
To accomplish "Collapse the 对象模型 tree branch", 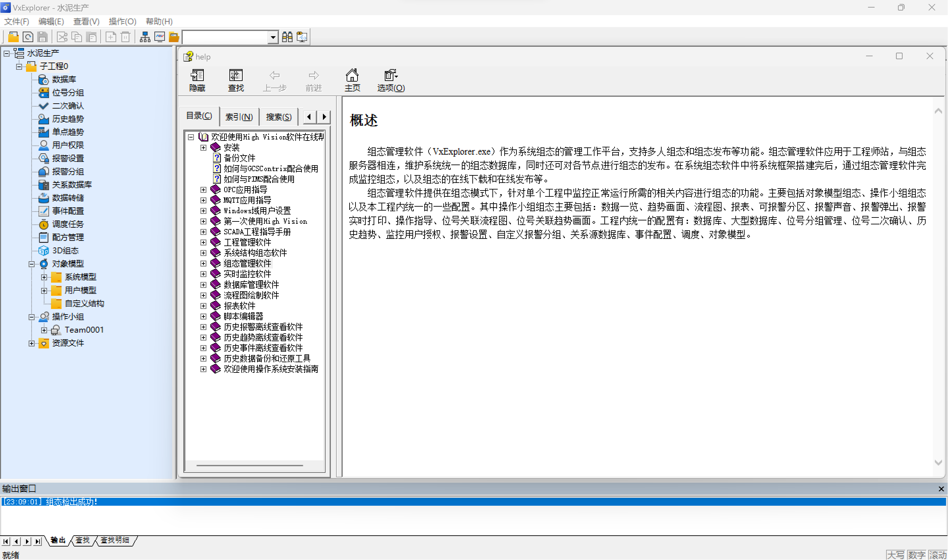I will (32, 264).
